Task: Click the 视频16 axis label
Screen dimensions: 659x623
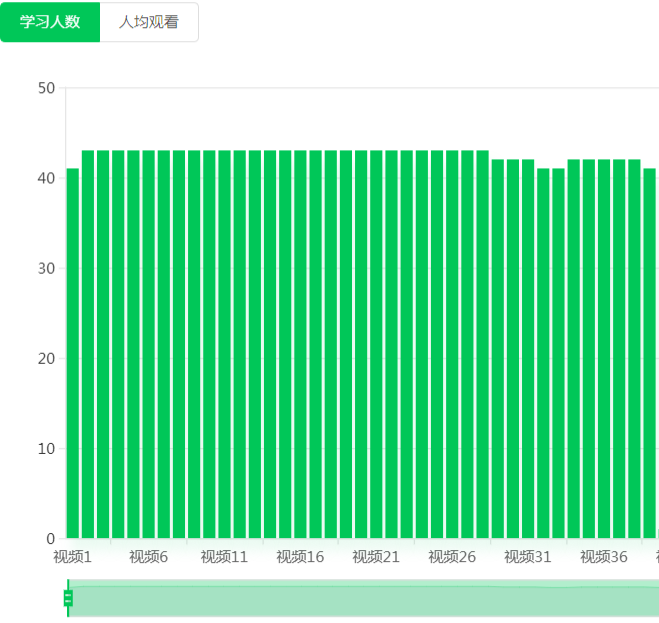Action: 301,557
